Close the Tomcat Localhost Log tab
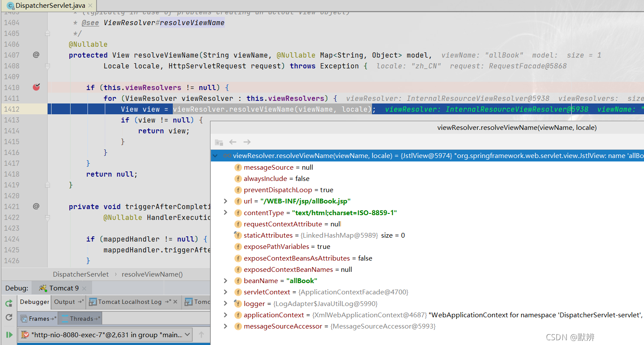The width and height of the screenshot is (644, 345). click(175, 302)
